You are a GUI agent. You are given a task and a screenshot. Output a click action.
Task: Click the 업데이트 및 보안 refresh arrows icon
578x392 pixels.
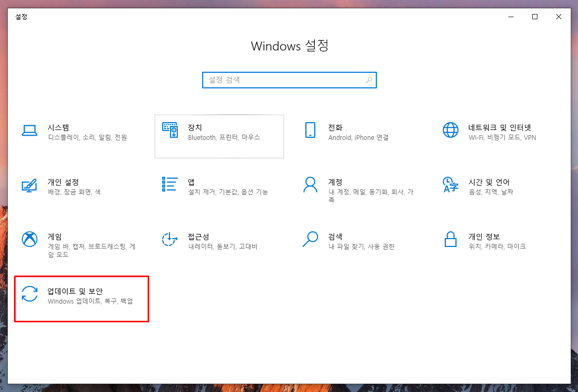[x=30, y=294]
